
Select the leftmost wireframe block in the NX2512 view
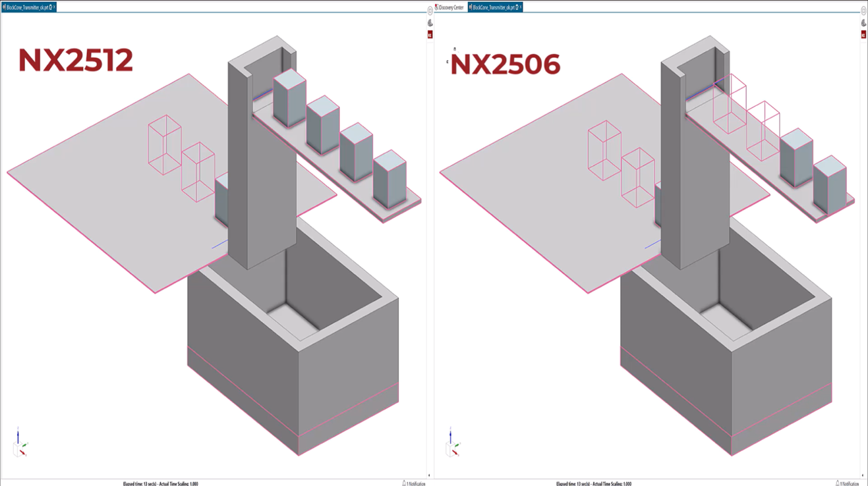[164, 145]
